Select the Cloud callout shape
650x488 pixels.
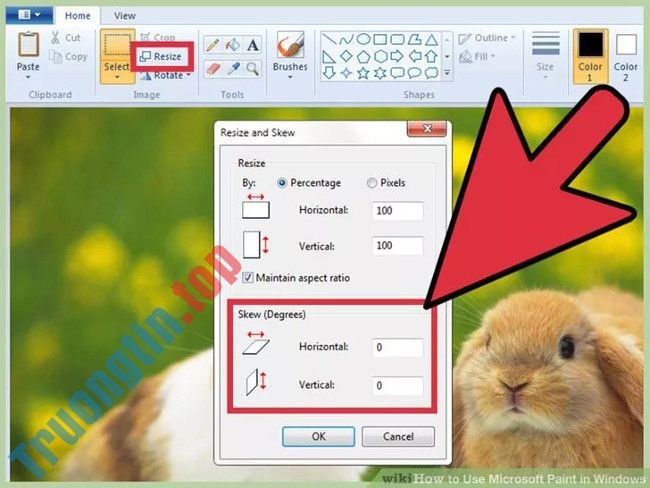(432, 73)
